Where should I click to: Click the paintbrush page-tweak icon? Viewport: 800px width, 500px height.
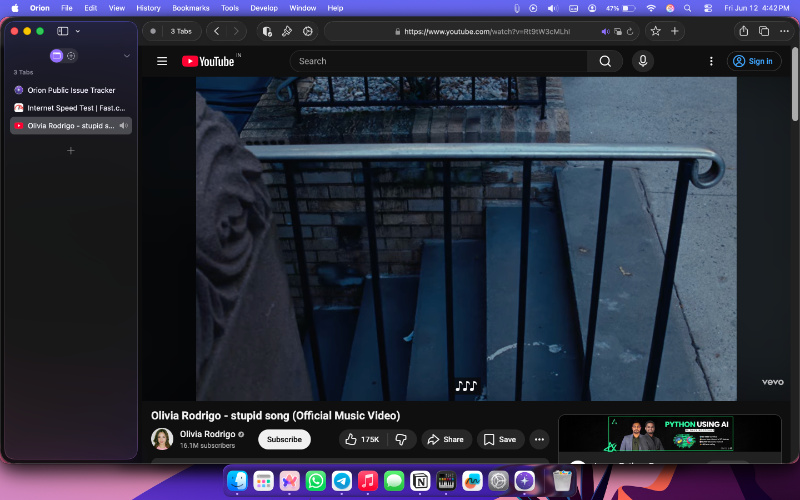(x=287, y=31)
